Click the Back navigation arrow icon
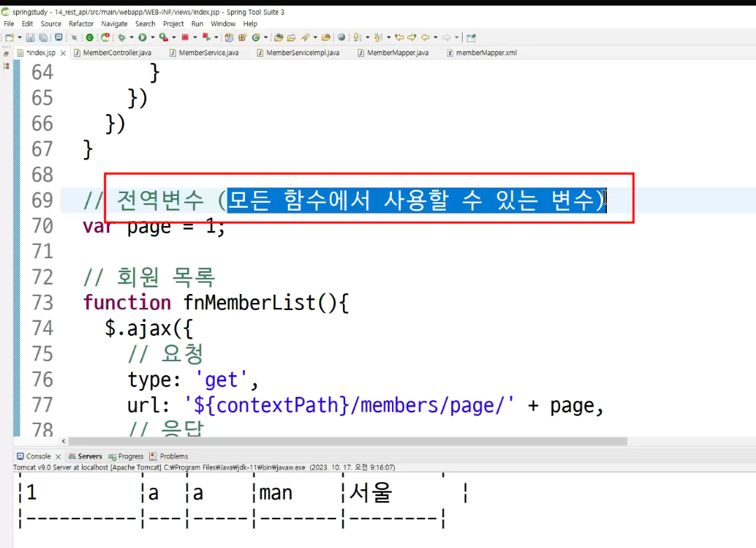This screenshot has height=548, width=756. point(426,38)
